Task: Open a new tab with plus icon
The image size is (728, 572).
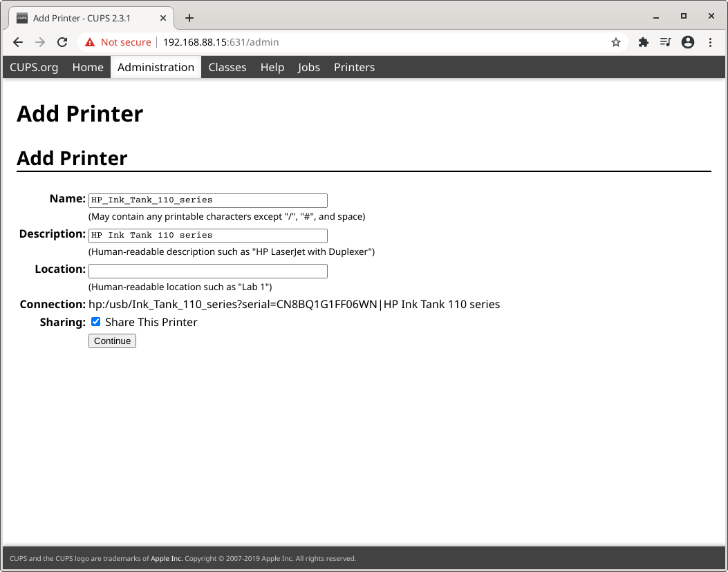Action: tap(189, 18)
